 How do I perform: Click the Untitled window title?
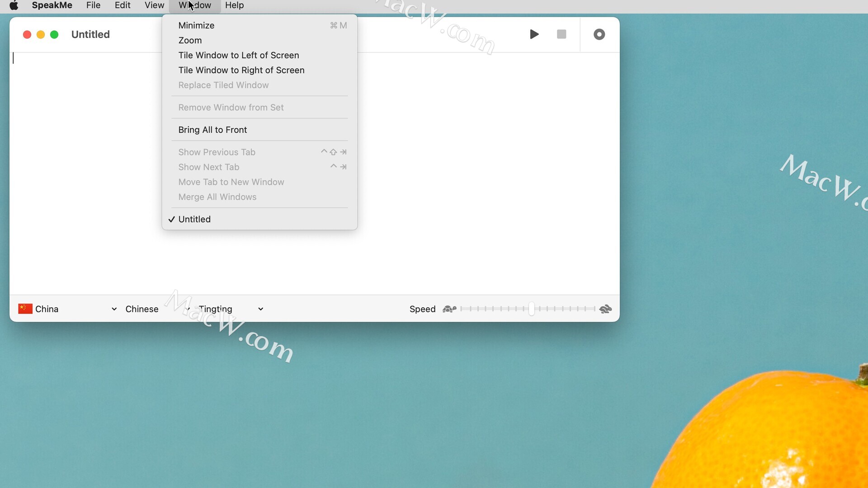coord(90,34)
